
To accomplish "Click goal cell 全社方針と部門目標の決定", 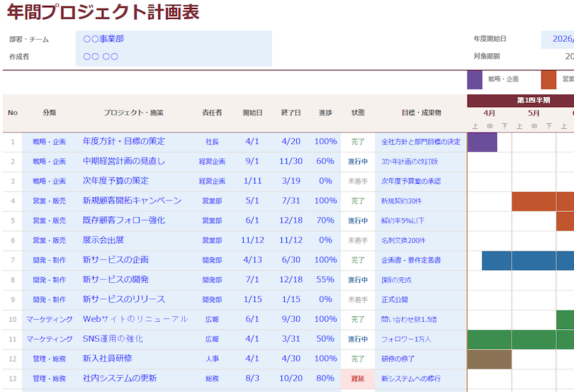I will (421, 142).
